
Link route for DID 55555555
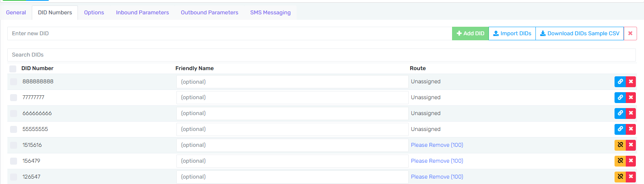[620, 129]
